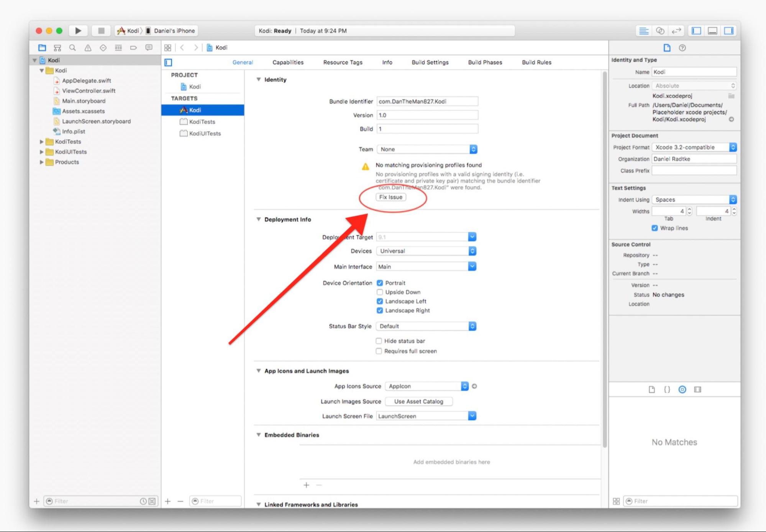766x532 pixels.
Task: Open the Find navigator search icon
Action: point(72,48)
